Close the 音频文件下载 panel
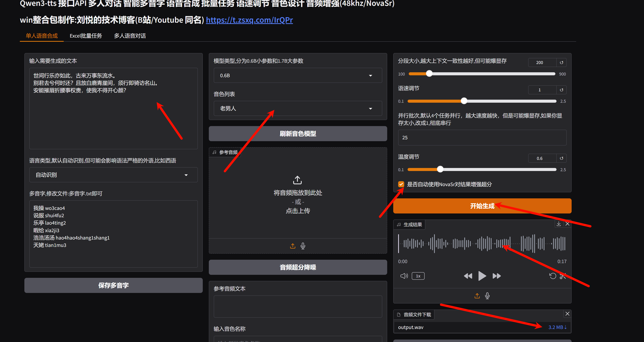644x342 pixels. 567,314
